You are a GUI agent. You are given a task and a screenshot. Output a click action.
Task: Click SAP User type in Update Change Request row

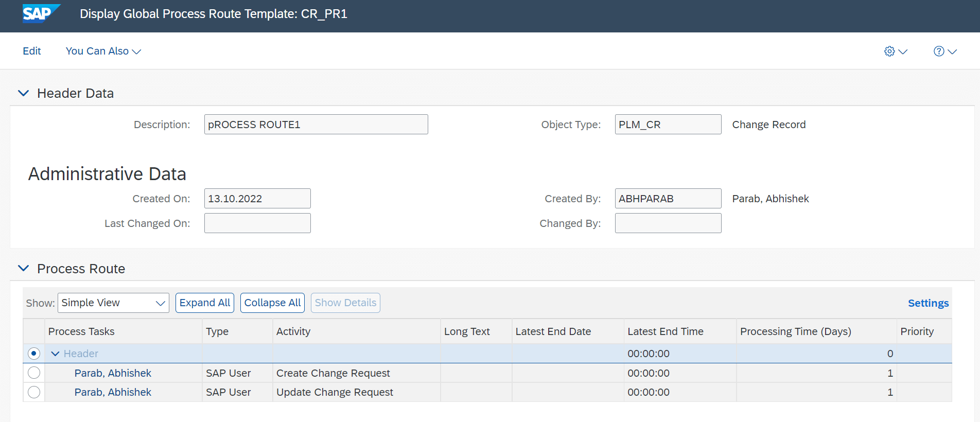pyautogui.click(x=237, y=392)
